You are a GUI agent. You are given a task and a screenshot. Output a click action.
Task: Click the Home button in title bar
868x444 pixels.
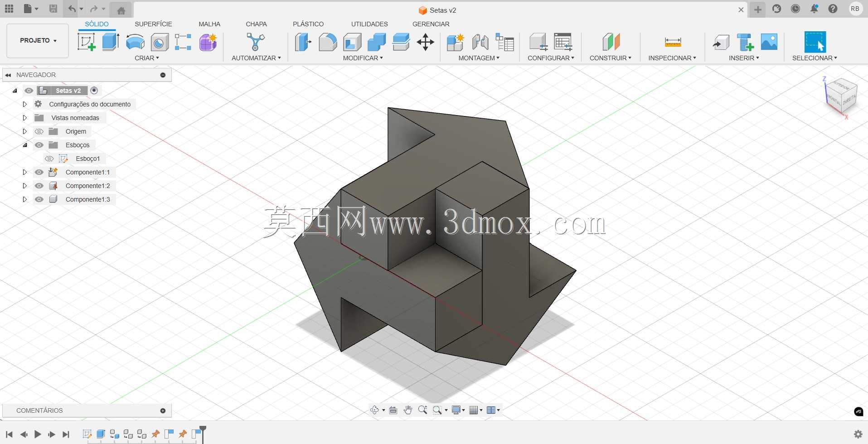(x=121, y=10)
